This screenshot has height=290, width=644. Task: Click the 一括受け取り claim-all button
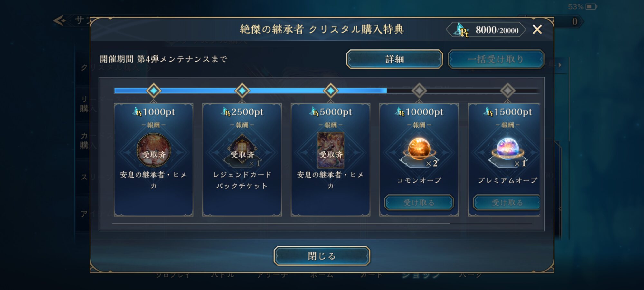click(x=496, y=59)
